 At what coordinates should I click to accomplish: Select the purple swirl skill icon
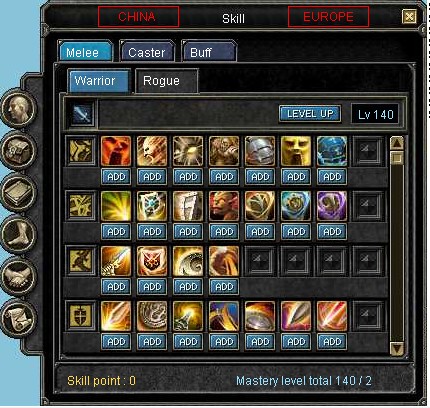[332, 206]
